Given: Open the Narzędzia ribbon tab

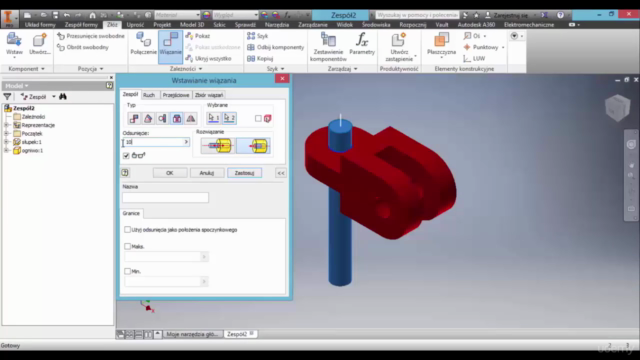Looking at the screenshot, I should point(277,25).
